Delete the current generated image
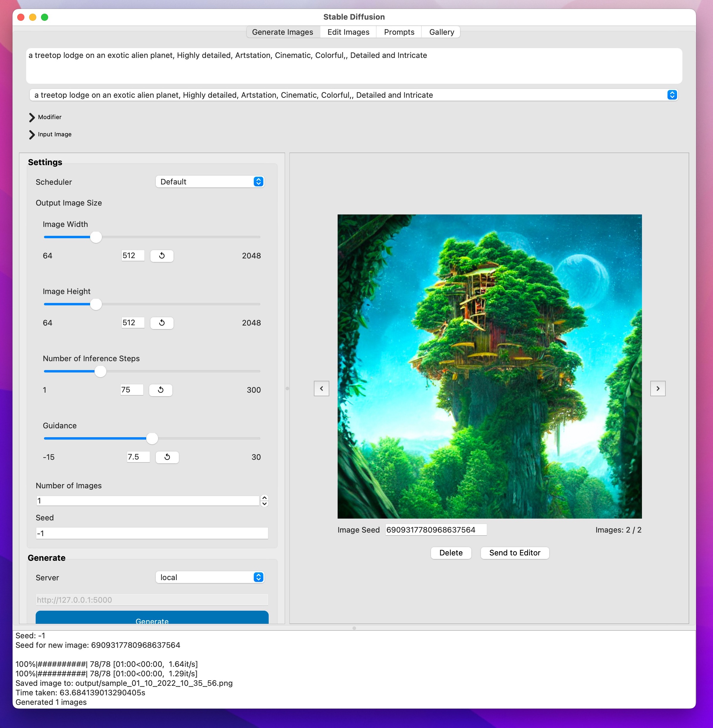 coord(451,553)
